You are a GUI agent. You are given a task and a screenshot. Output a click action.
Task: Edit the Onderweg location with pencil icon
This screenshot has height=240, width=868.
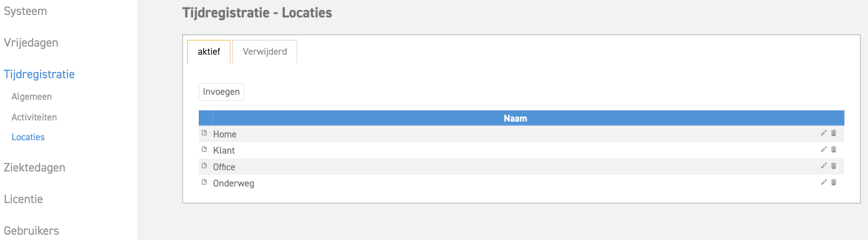click(823, 182)
